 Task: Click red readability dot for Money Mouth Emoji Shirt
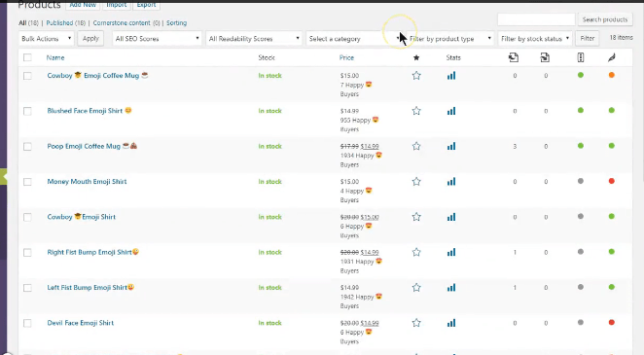tap(612, 181)
